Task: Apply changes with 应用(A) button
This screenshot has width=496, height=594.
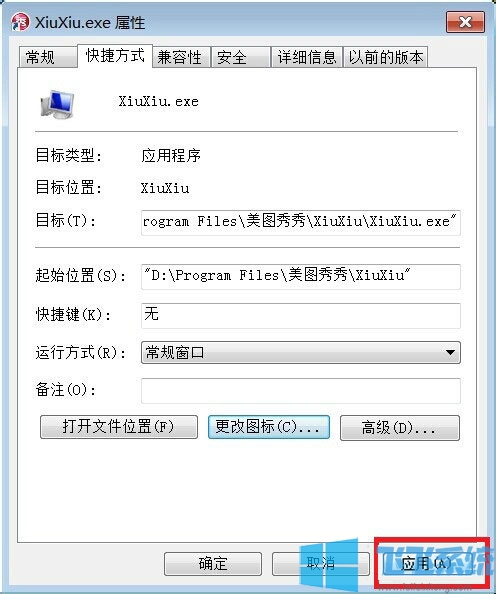Action: click(428, 564)
